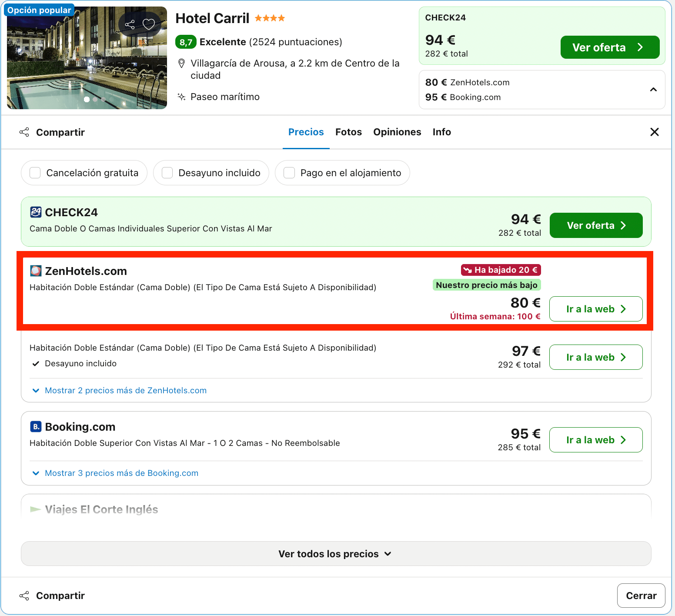Click the Última semana: 100 € text
675x616 pixels.
pos(495,316)
